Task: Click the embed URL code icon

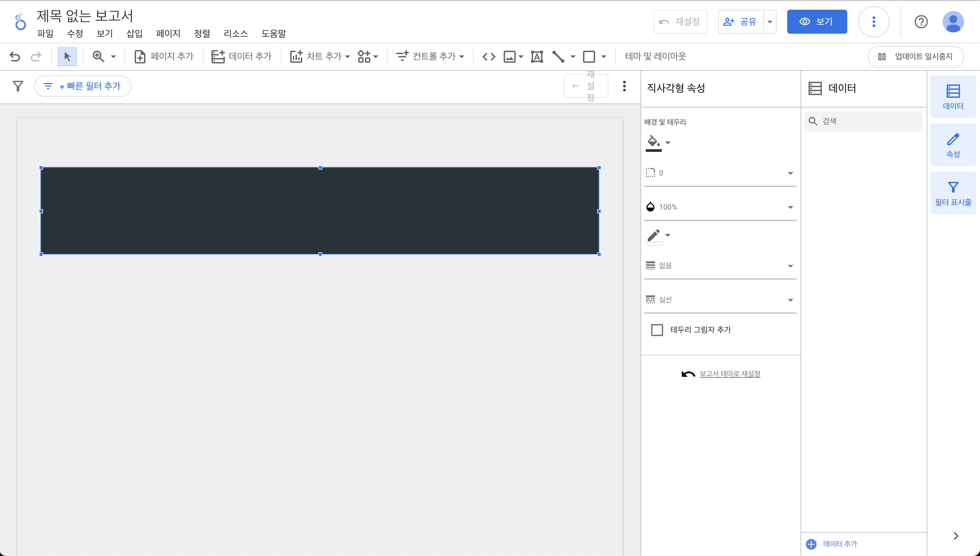Action: (x=488, y=56)
